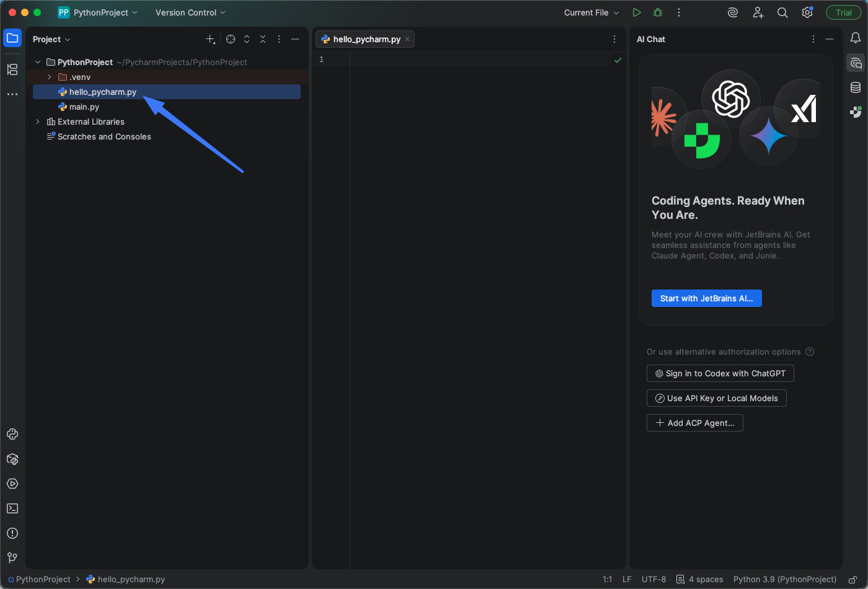The height and width of the screenshot is (589, 868).
Task: Open Project panel options menu
Action: 279,39
